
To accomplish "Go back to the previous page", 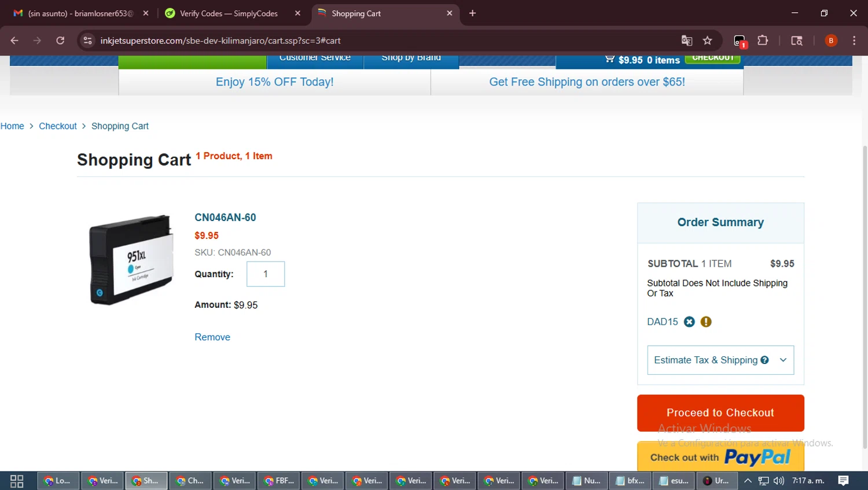I will 14,40.
